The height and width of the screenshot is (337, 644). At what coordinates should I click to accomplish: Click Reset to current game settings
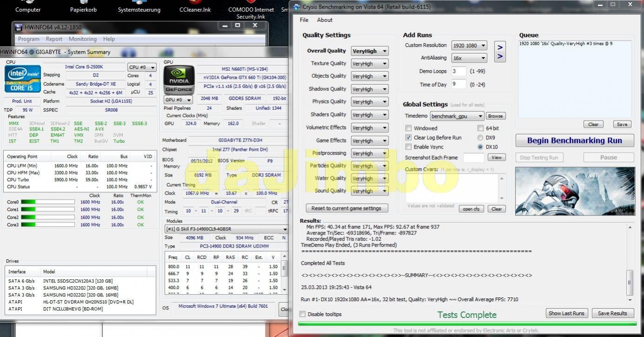point(347,208)
